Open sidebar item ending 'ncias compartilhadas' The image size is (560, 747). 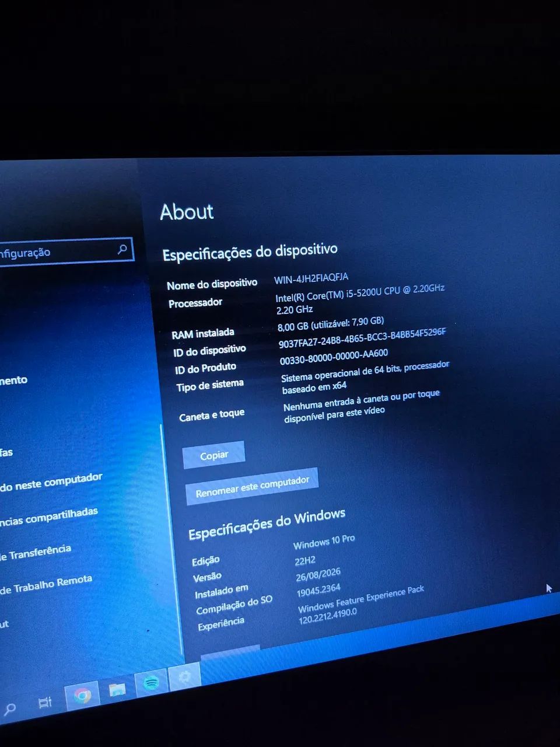tap(49, 516)
